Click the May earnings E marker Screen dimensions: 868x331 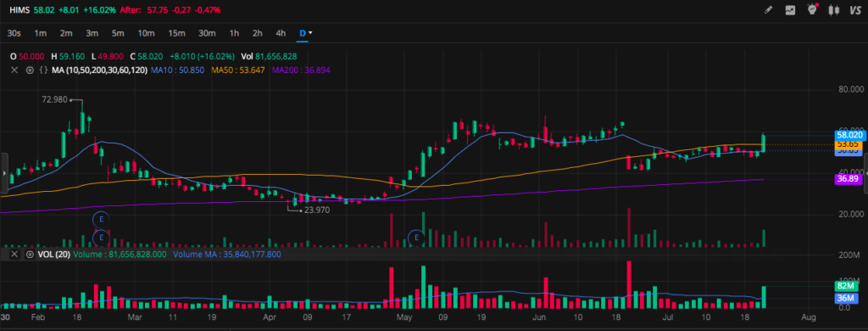click(415, 238)
